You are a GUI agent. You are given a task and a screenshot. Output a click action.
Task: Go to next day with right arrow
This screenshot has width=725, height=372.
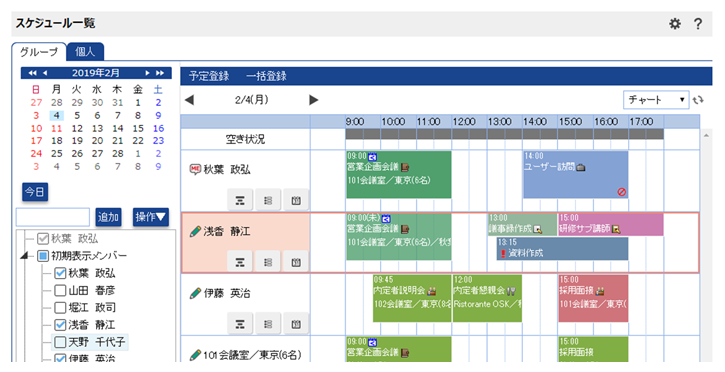click(x=313, y=100)
